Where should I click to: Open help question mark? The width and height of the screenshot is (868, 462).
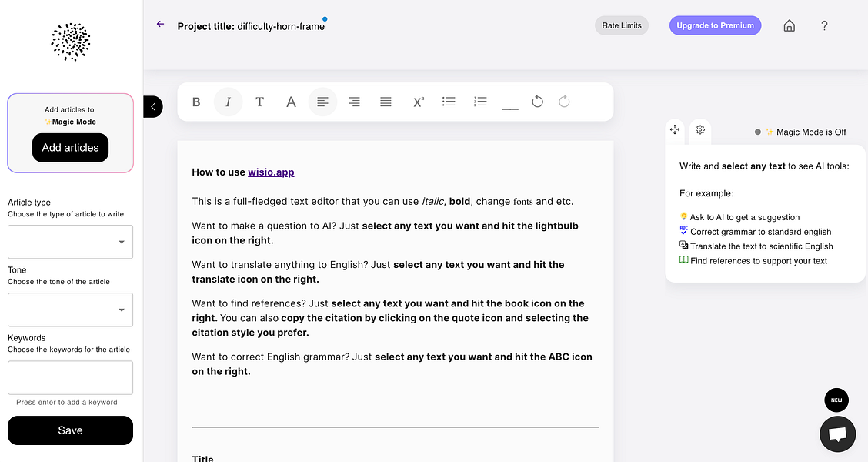coord(824,25)
